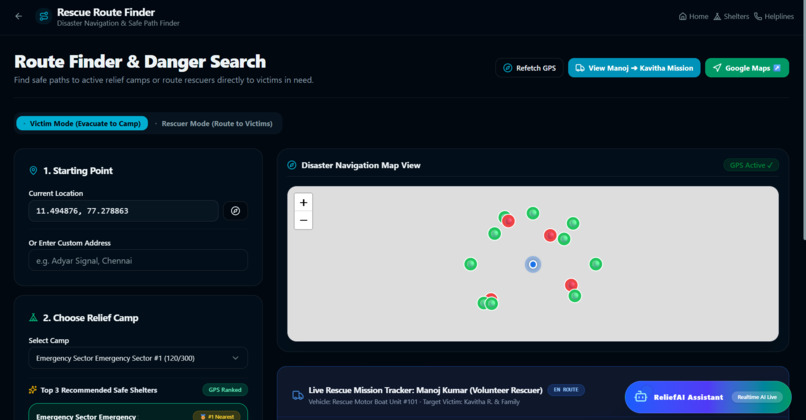The image size is (806, 420).
Task: Open the Select Camp dropdown
Action: 138,358
